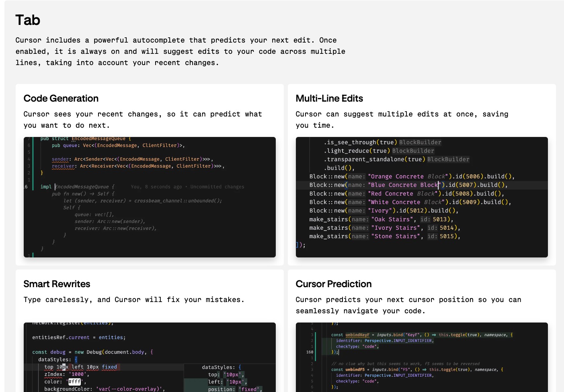Click the "const debug = new Debug" line
Viewport: 564px width, 392px height.
point(92,352)
